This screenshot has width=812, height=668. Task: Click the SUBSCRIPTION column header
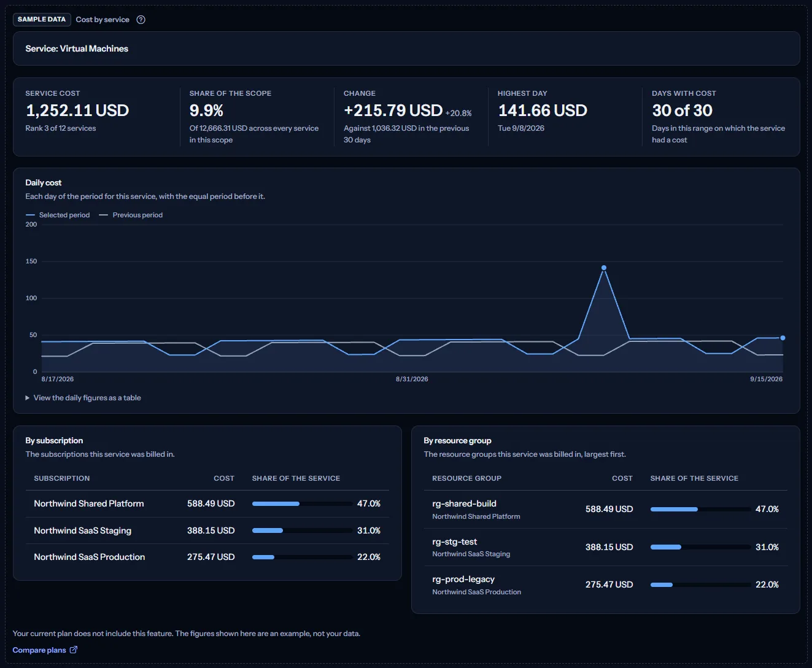click(x=62, y=478)
